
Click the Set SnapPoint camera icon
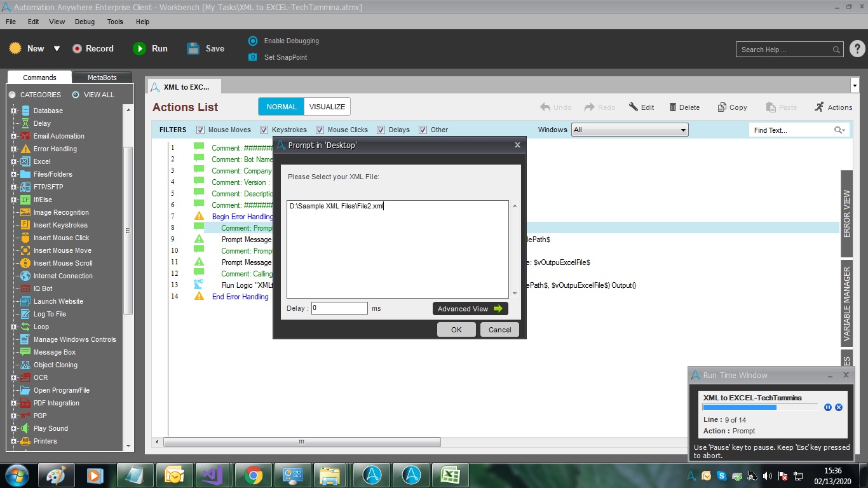[x=253, y=57]
